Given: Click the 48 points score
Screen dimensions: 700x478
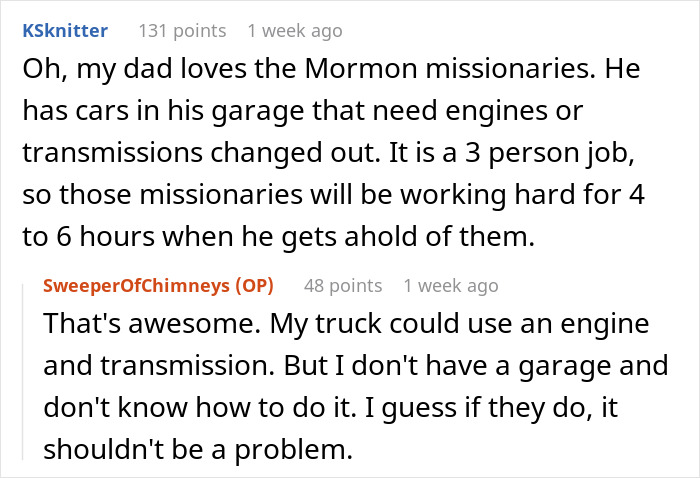Looking at the screenshot, I should click(343, 286).
